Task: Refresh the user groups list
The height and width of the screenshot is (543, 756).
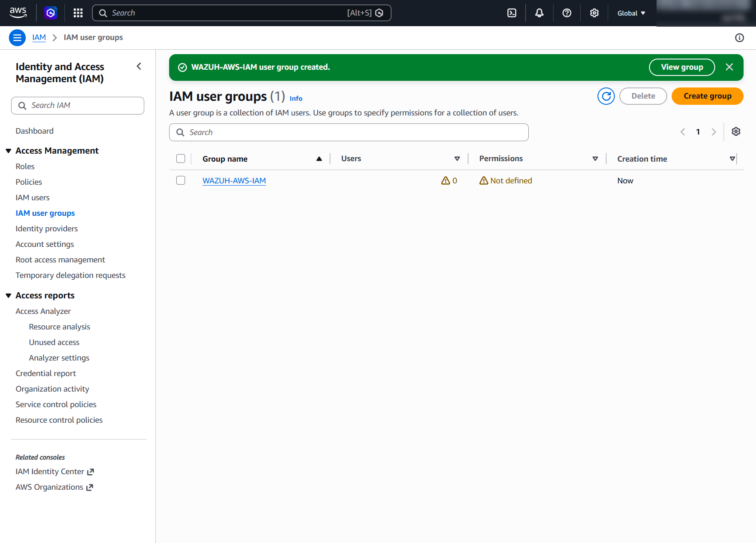Action: tap(606, 96)
